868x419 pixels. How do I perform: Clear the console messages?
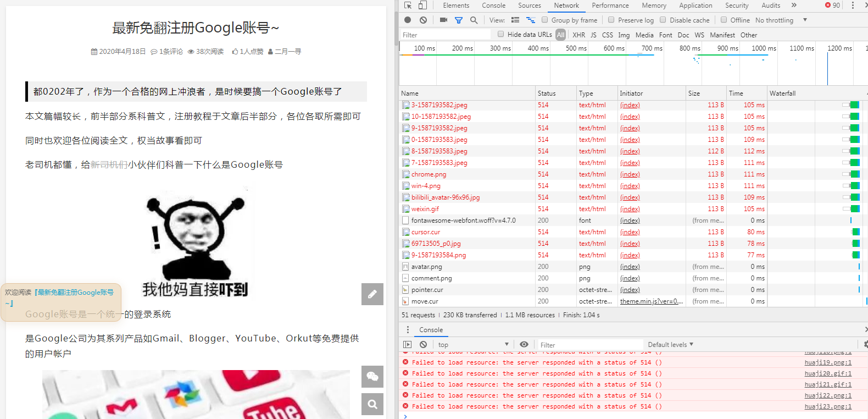[423, 345]
